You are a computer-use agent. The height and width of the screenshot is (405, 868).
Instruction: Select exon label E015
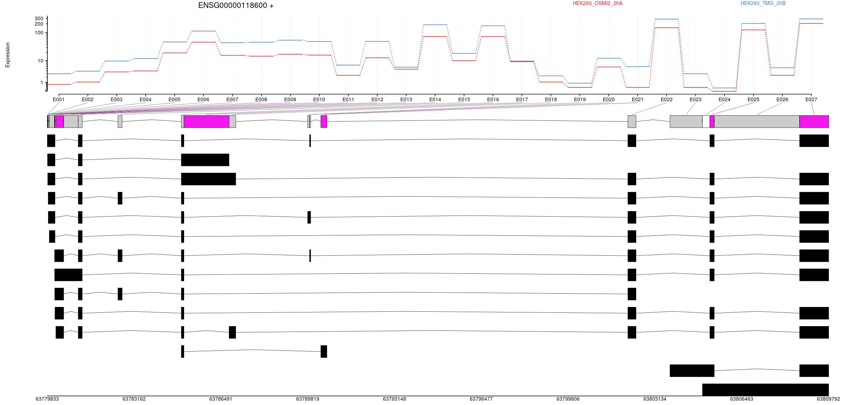tap(464, 99)
